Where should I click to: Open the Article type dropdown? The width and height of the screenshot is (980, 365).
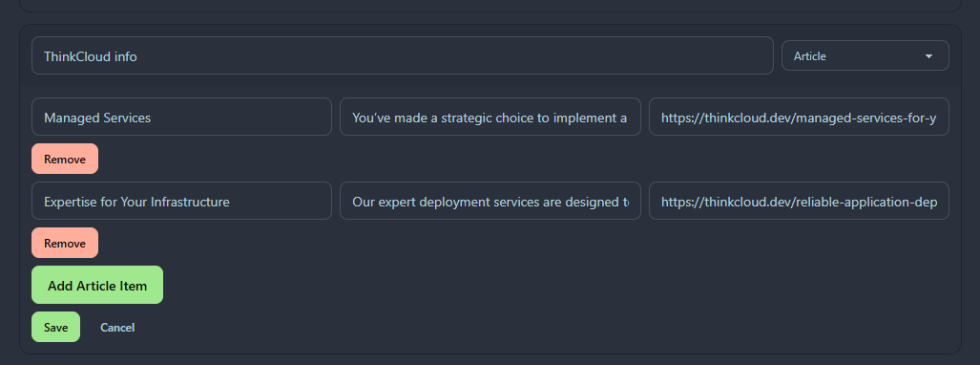point(865,55)
